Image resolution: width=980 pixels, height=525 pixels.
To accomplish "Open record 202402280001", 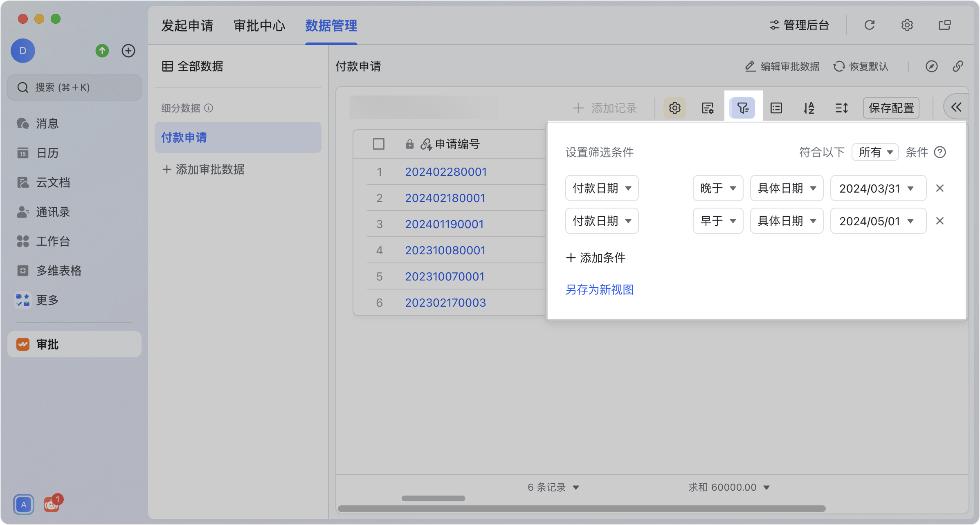I will click(x=446, y=172).
